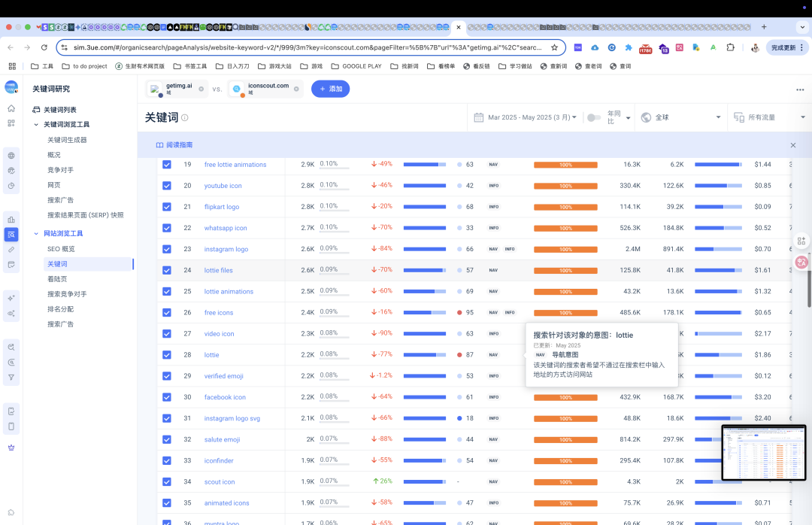Click the filter funnel icon in left sidebar

(x=11, y=378)
